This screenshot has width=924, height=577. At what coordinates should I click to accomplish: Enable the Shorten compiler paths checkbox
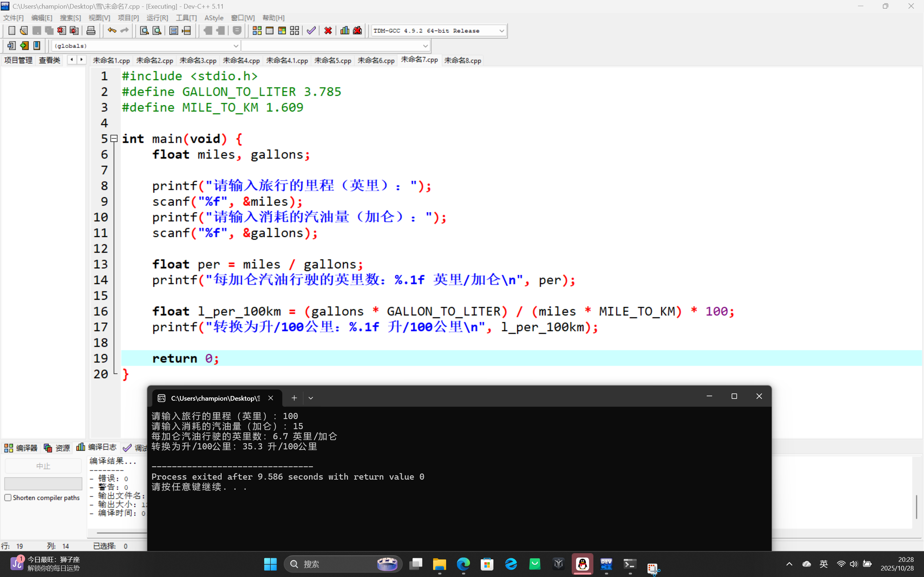tap(8, 497)
